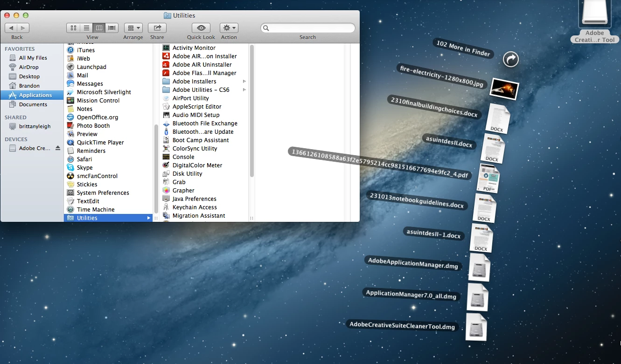Open 102 More in Finder arrow
The width and height of the screenshot is (621, 364).
click(x=511, y=59)
